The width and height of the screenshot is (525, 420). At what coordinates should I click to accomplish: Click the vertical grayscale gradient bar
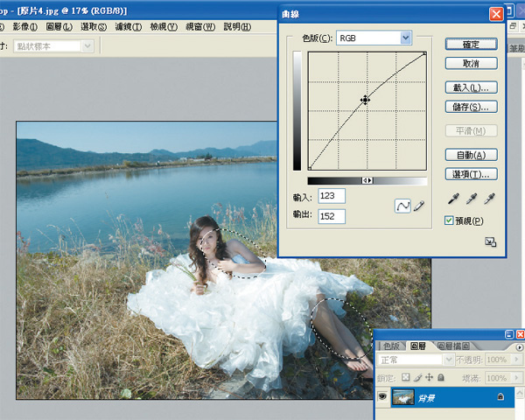coord(297,111)
